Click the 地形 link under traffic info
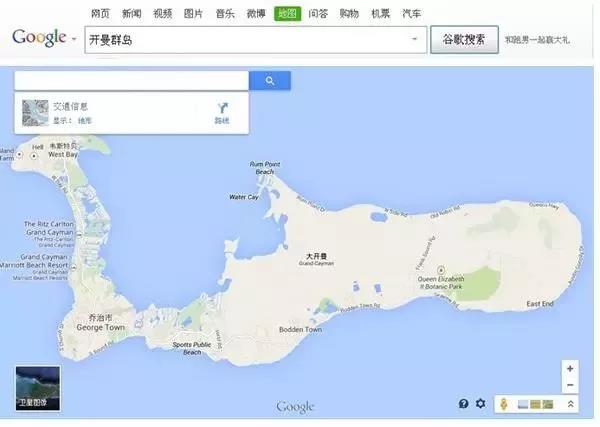The width and height of the screenshot is (600, 427). pyautogui.click(x=84, y=121)
